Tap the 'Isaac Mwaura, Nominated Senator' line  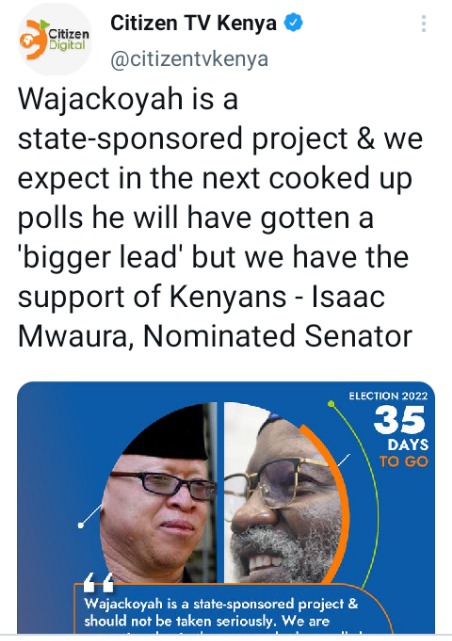pos(215,316)
